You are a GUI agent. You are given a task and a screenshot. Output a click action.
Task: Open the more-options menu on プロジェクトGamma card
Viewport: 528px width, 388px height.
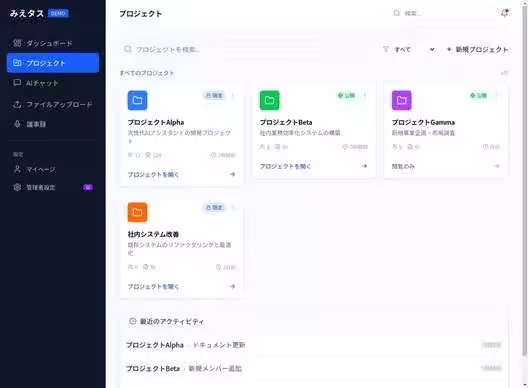(497, 96)
